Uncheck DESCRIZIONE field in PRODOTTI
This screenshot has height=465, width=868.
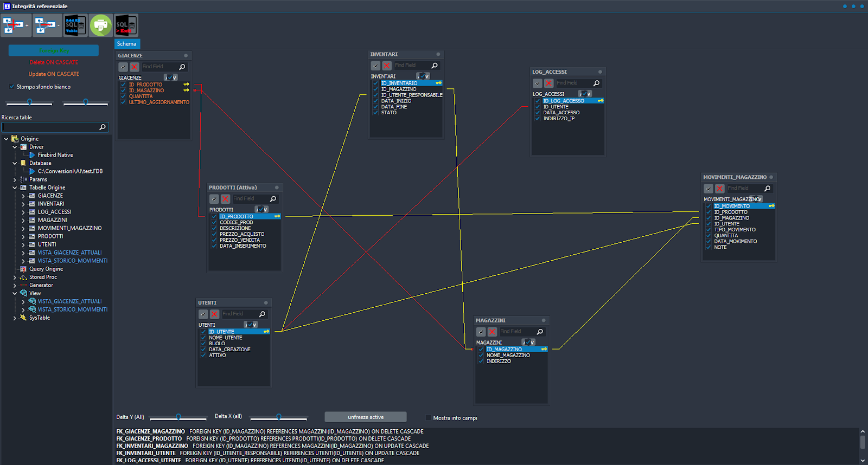coord(214,229)
